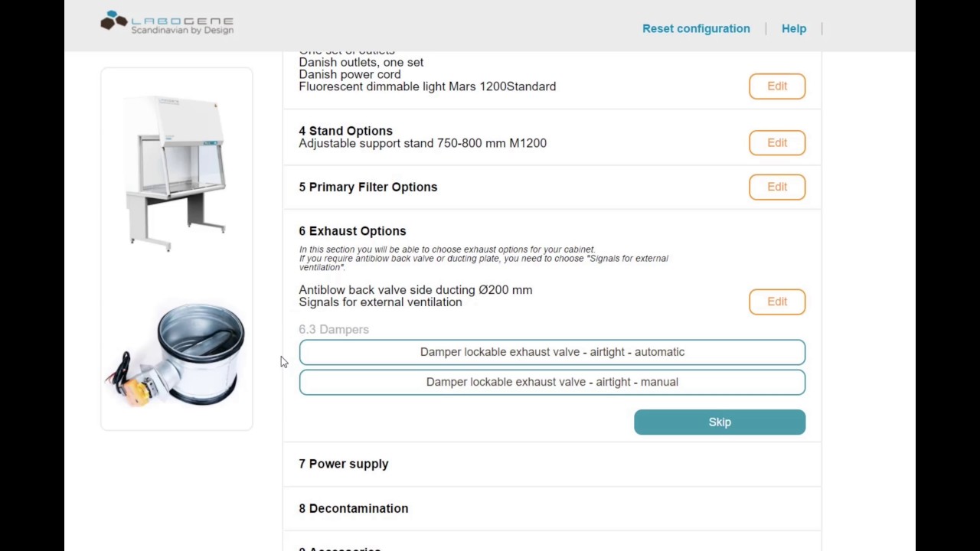
Task: Edit the Exhaust Options selection
Action: pyautogui.click(x=777, y=302)
